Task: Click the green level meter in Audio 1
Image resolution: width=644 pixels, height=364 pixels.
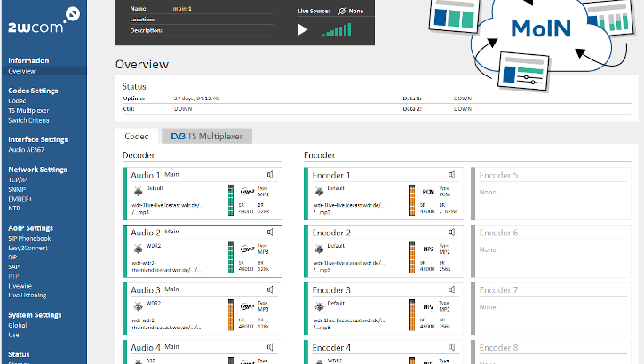Action: click(231, 200)
